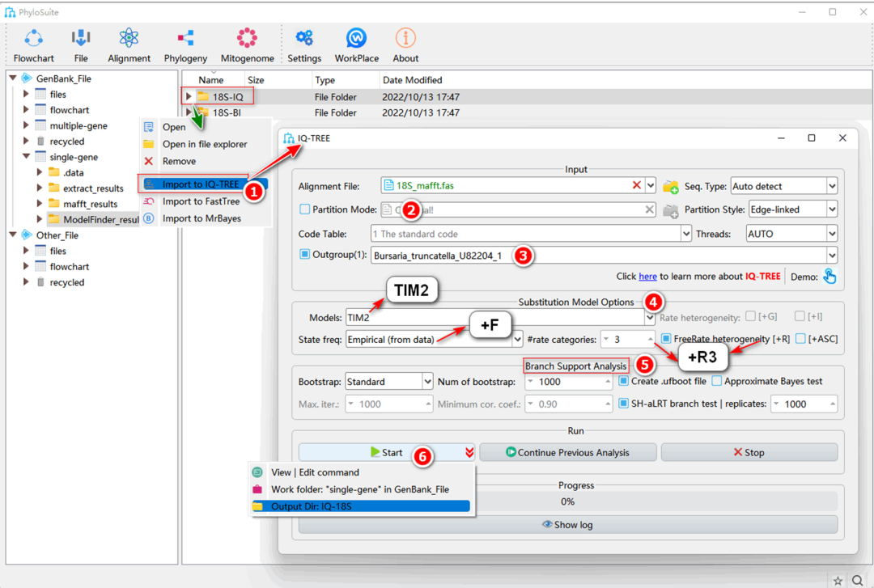This screenshot has width=874, height=588.
Task: Click the PhyloSuite title bar logo
Action: pos(10,11)
